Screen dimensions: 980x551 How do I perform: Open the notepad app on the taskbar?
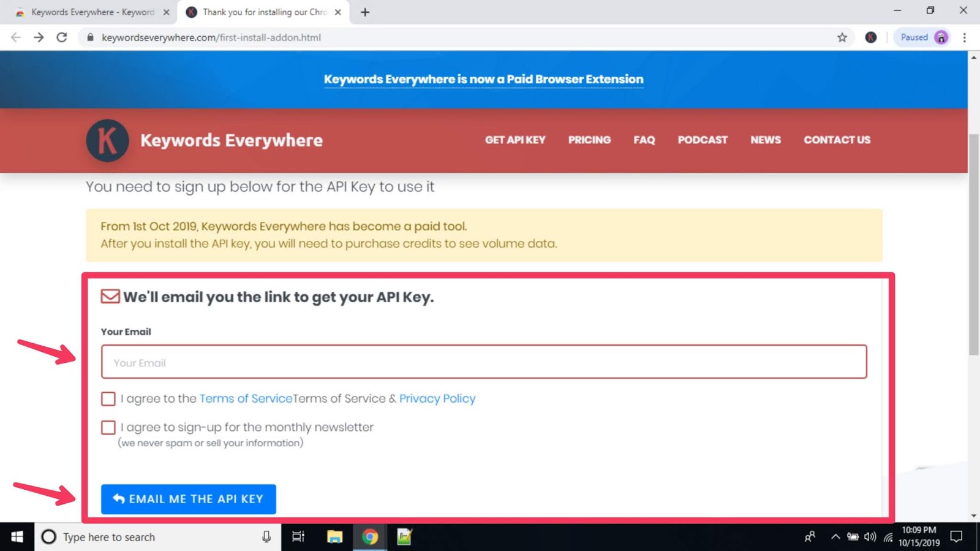click(404, 537)
